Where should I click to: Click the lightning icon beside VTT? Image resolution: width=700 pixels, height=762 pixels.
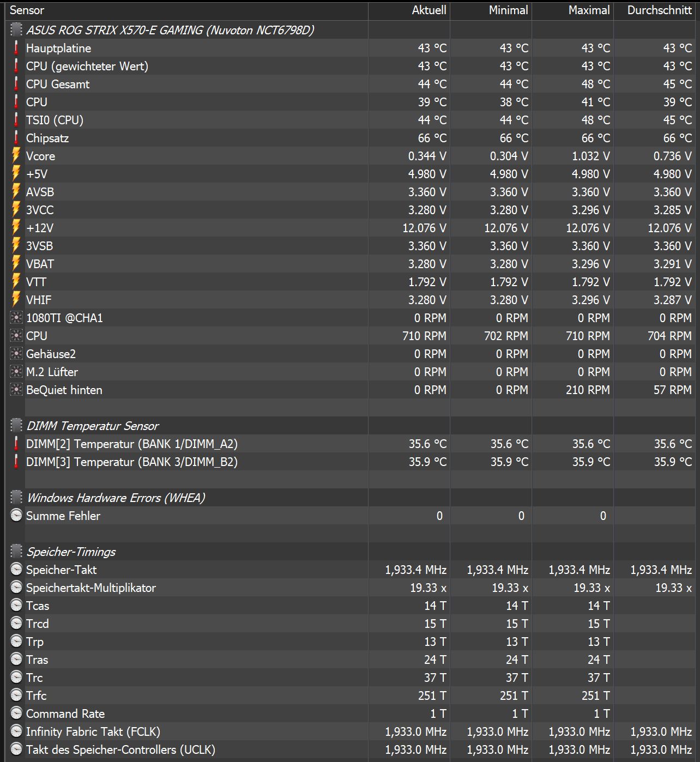[x=16, y=282]
